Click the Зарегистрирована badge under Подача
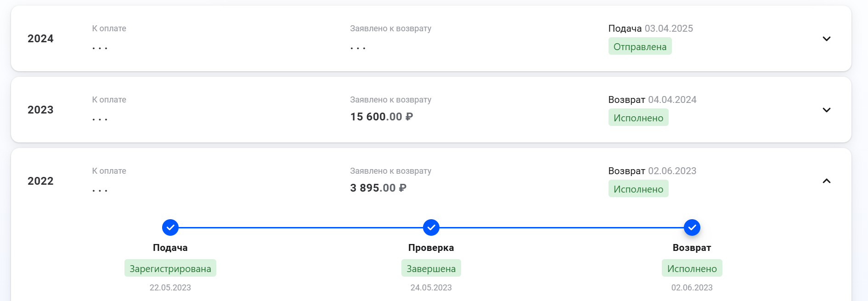 click(170, 268)
